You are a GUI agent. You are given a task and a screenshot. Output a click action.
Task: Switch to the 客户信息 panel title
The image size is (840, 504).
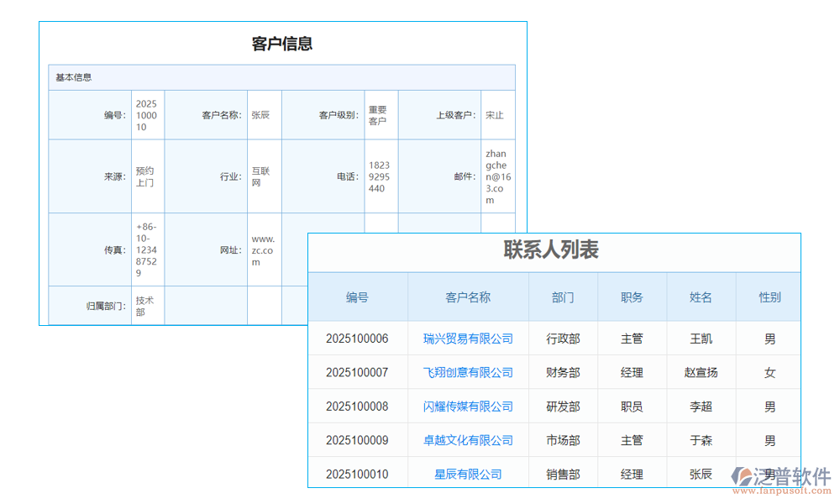[282, 44]
